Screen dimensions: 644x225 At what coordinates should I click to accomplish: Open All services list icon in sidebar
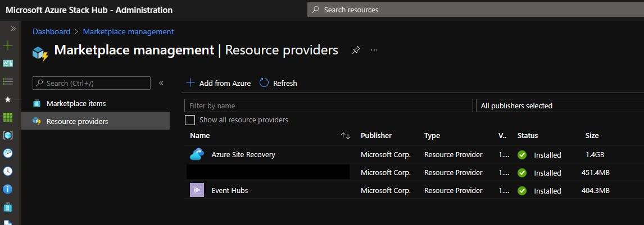(x=8, y=81)
